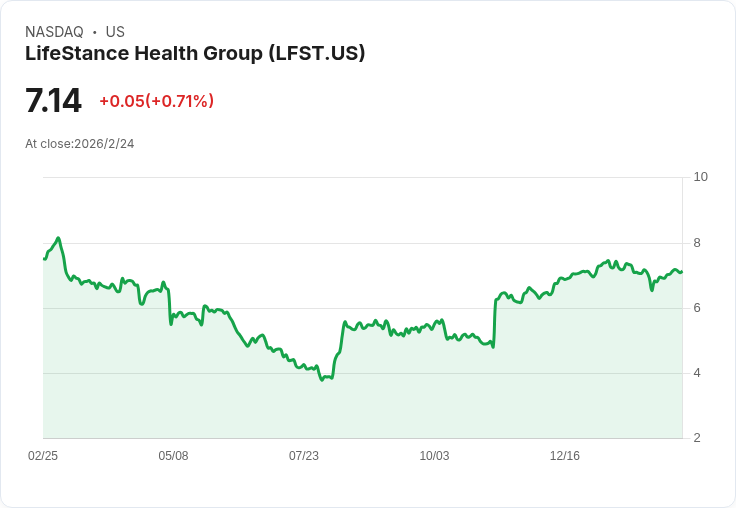The image size is (736, 508).
Task: Open the LifeStance Health Group (LFST.US) title
Action: click(195, 53)
